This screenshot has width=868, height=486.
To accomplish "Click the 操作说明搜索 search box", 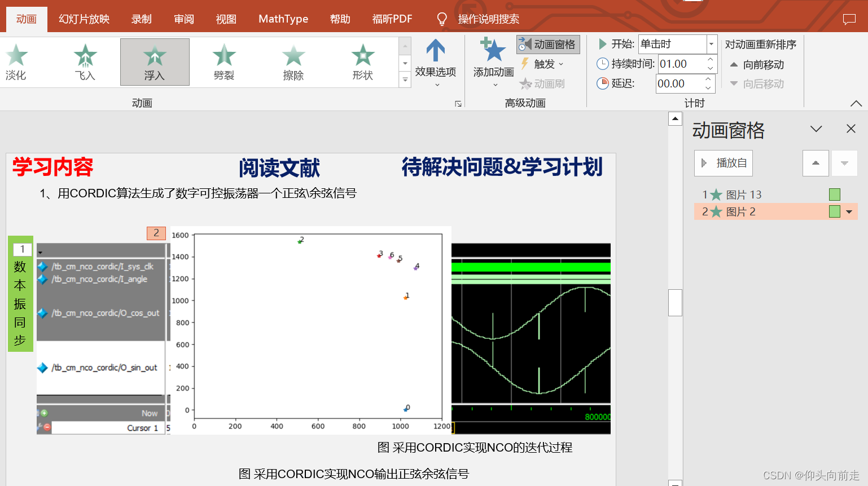I will 488,19.
